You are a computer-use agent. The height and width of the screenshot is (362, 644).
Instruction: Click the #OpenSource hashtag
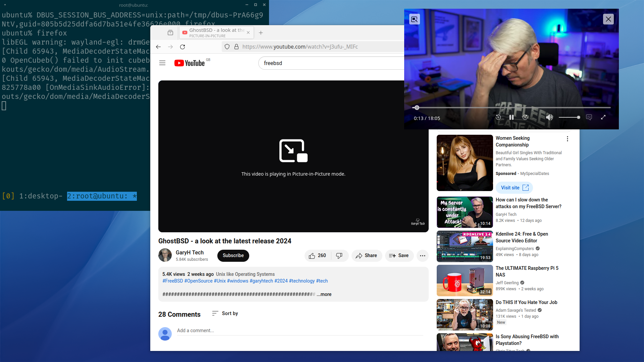coord(199,281)
